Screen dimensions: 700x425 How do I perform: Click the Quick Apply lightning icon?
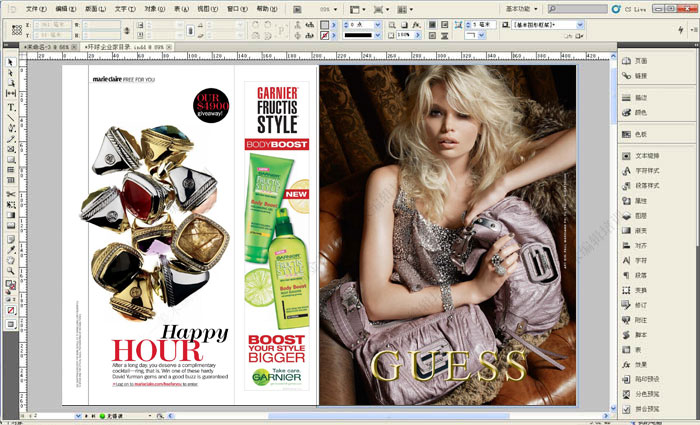tap(680, 29)
